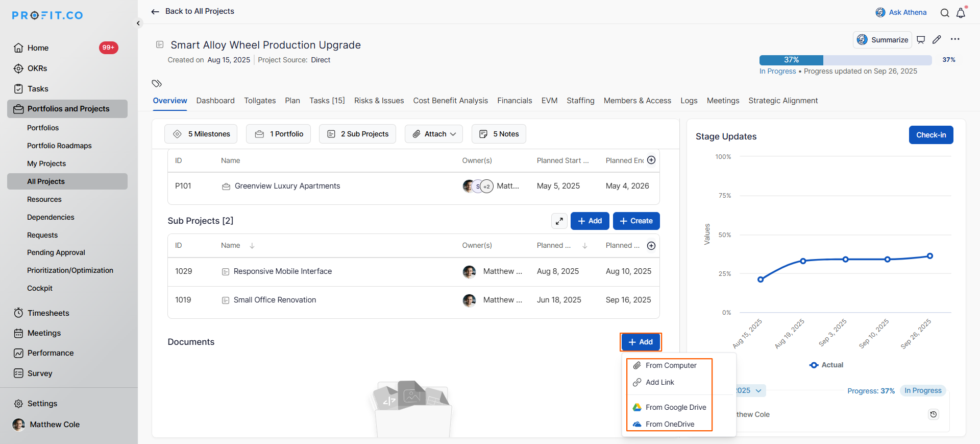980x444 pixels.
Task: Open the three-dot more options menu
Action: (x=955, y=39)
